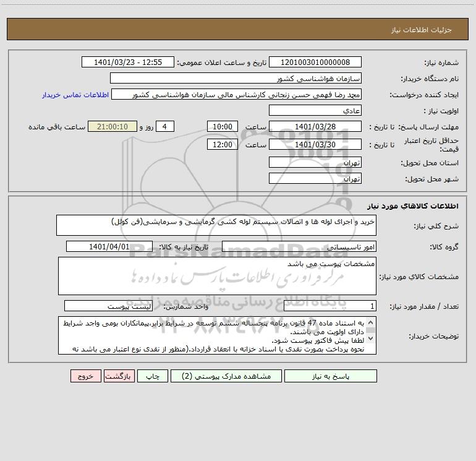476x461 pixels.
Task: Click unit field لیست پیوست
Action: [108, 306]
